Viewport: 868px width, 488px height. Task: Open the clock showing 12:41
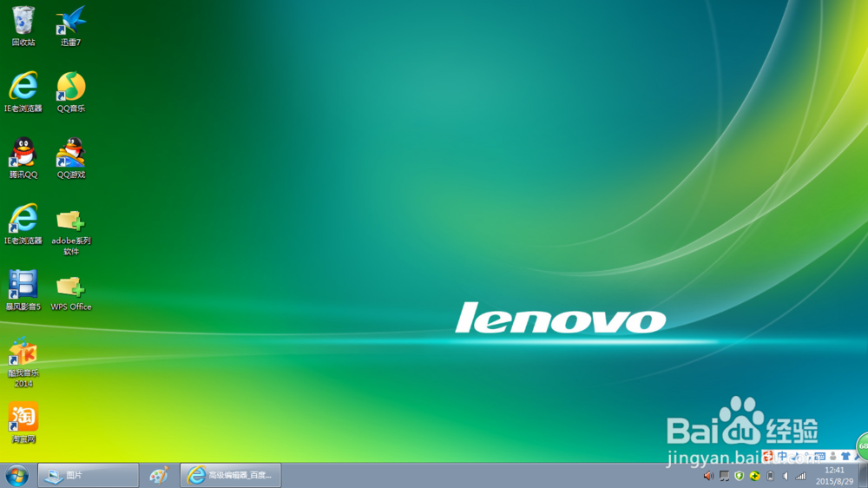coord(834,476)
